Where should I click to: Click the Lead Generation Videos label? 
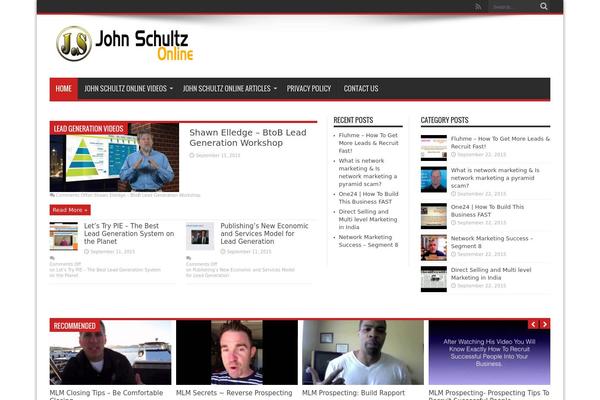point(88,129)
